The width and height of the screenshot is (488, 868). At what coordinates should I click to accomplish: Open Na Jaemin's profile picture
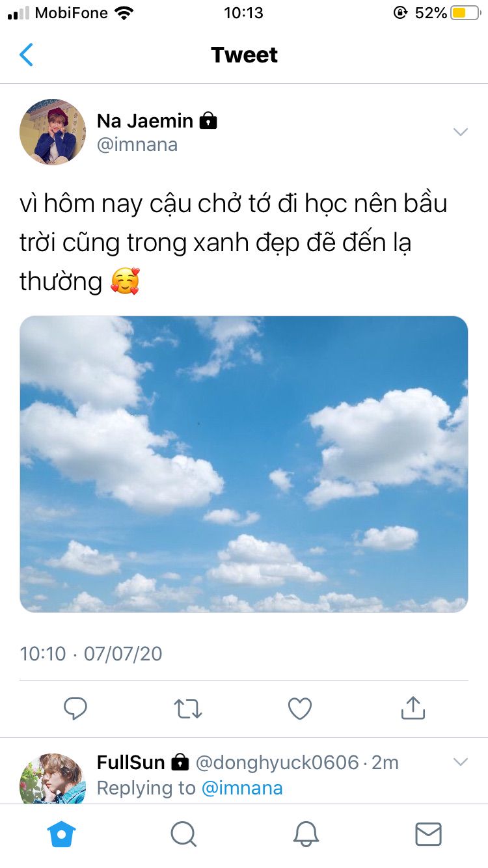click(53, 131)
